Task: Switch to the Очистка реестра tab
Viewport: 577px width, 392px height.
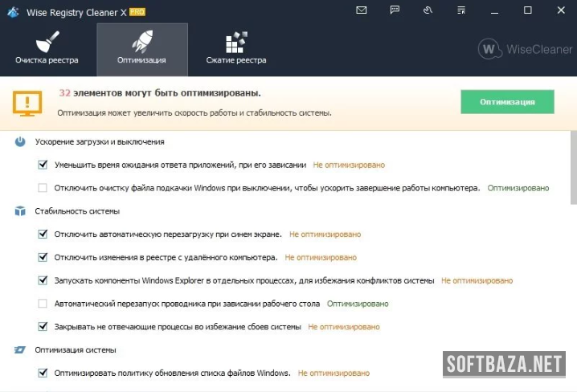Action: click(x=47, y=49)
